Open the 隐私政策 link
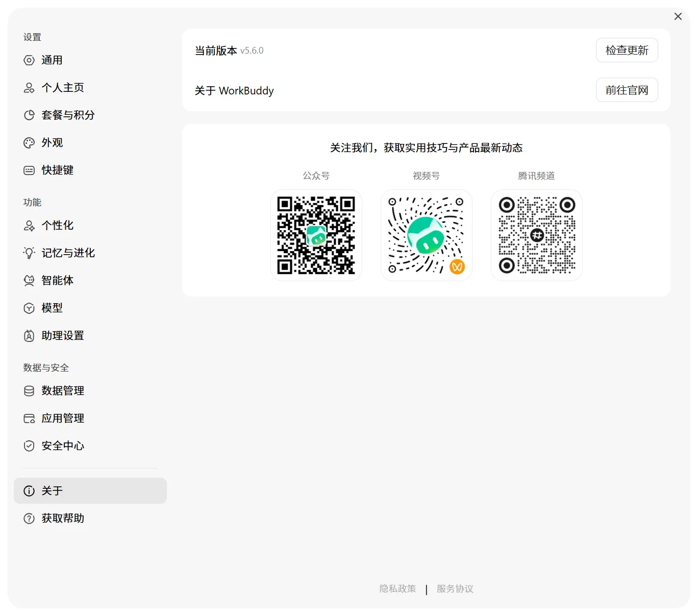The height and width of the screenshot is (616, 698). point(397,588)
